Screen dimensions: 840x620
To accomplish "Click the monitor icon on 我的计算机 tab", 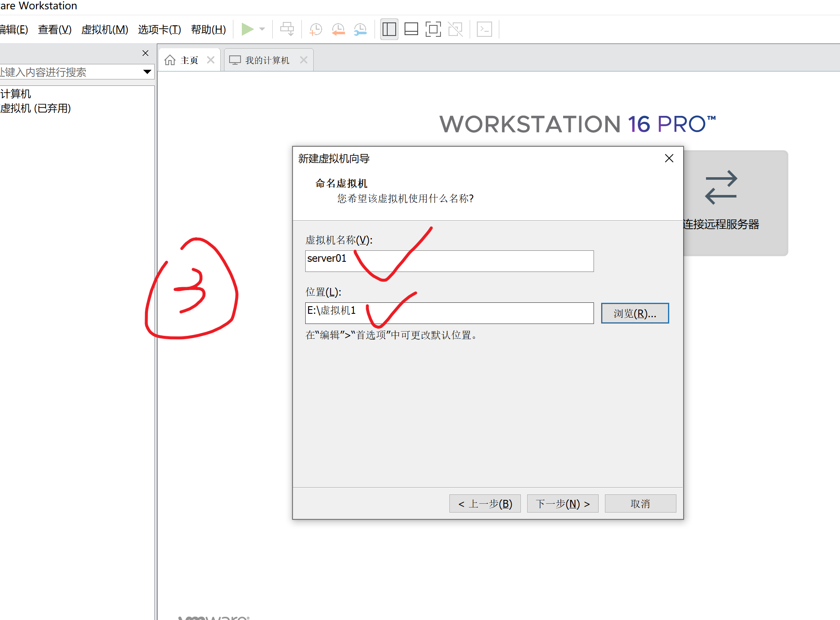I will (x=235, y=60).
